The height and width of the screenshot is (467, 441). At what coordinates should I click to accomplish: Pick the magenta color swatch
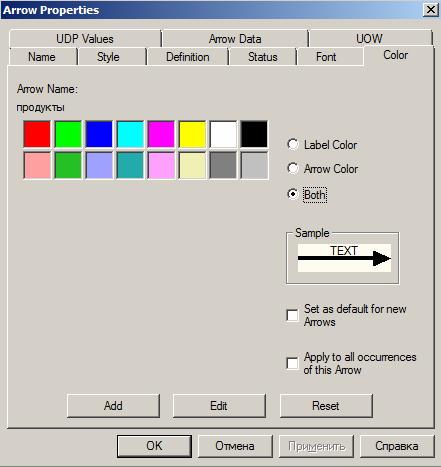pos(161,134)
